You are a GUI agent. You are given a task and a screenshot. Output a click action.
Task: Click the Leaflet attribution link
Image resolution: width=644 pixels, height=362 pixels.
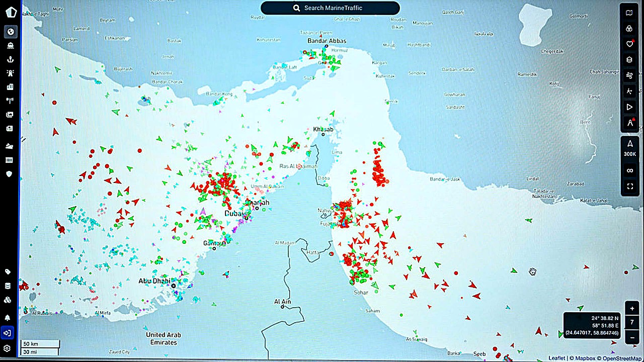[556, 358]
